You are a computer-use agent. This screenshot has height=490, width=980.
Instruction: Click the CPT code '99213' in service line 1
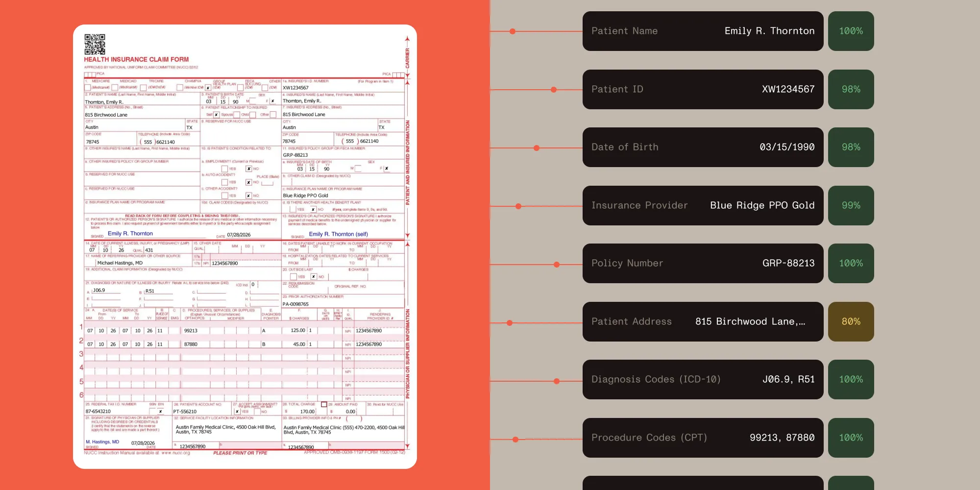click(191, 331)
